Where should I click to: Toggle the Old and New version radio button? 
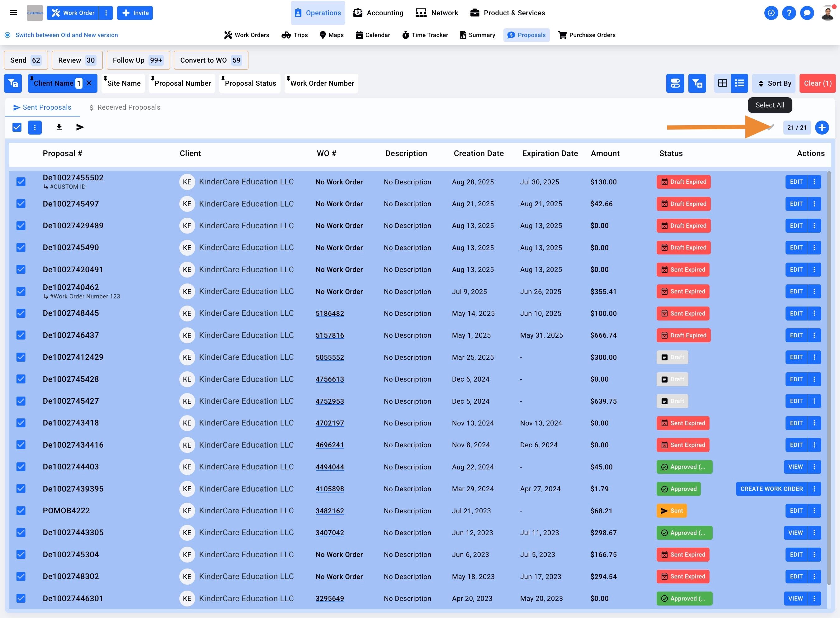7,35
